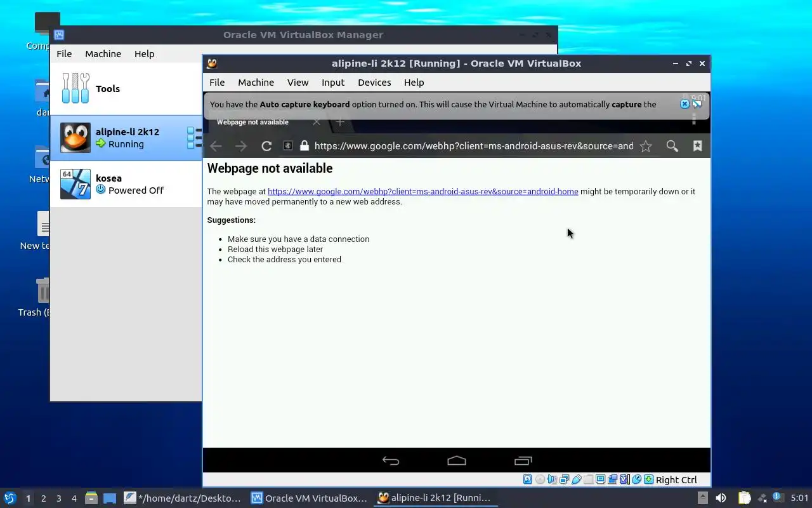The image size is (812, 508).
Task: Click the display status icon in VM status bar
Action: click(601, 479)
